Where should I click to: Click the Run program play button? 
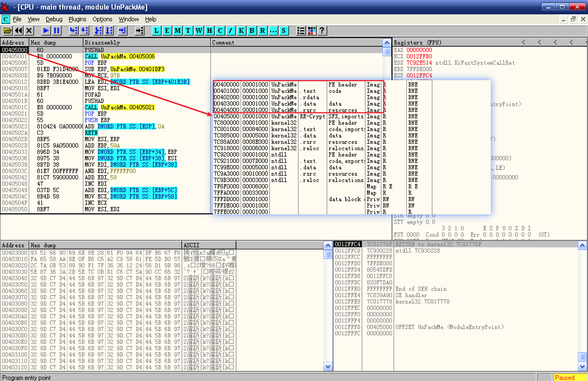click(x=46, y=31)
